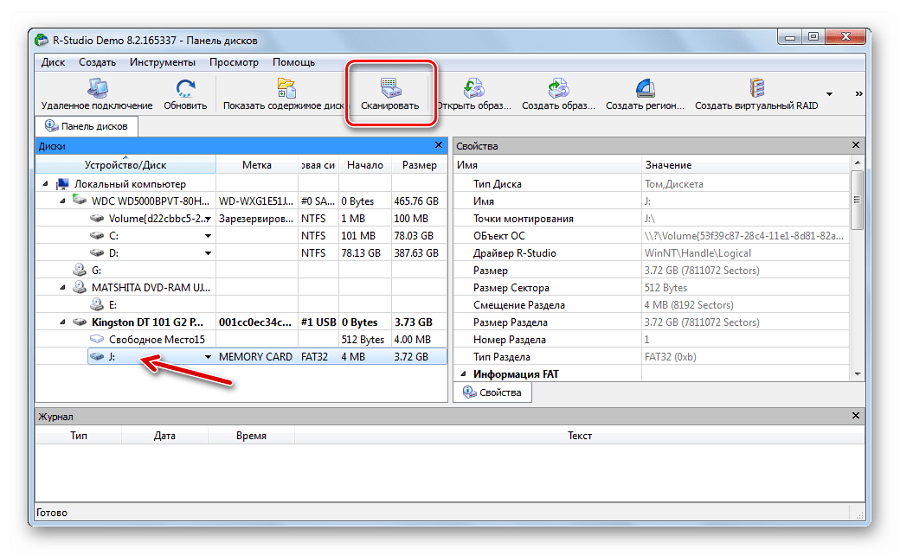Open the Просмотр menu
The image size is (900, 555).
(233, 62)
